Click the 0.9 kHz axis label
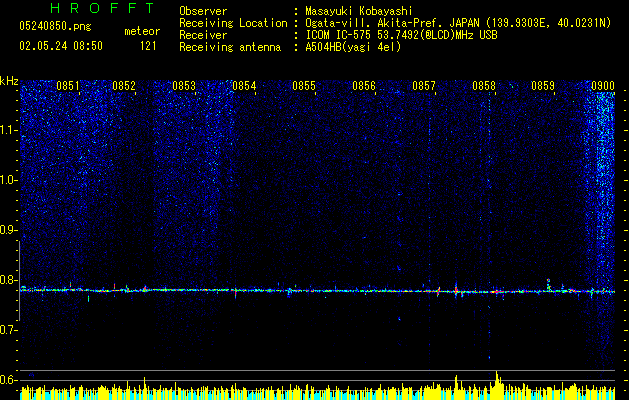Image resolution: width=629 pixels, height=400 pixels. tap(9, 230)
